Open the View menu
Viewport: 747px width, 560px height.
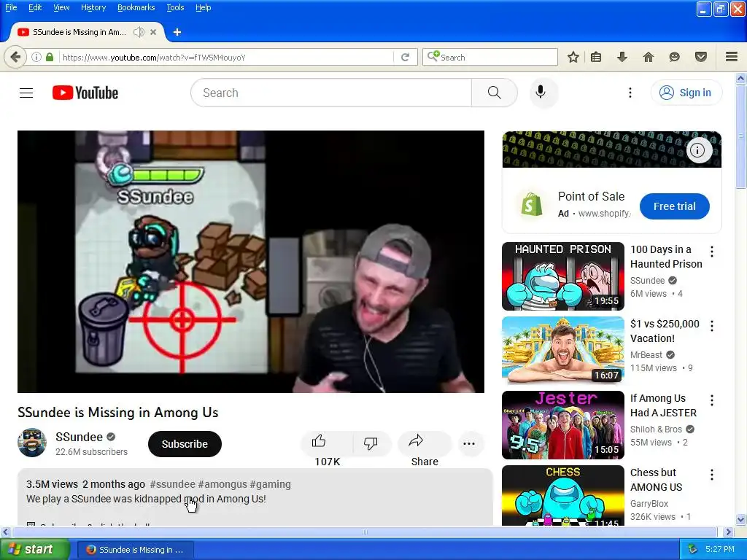[x=61, y=7]
